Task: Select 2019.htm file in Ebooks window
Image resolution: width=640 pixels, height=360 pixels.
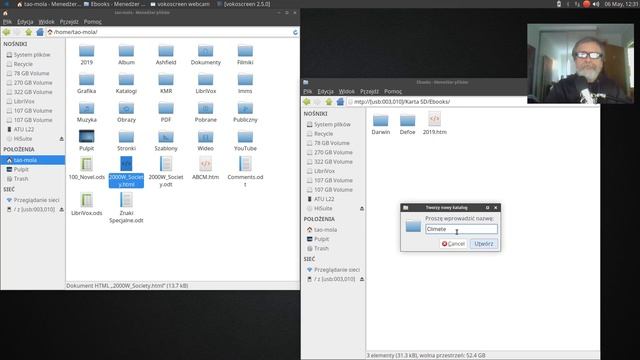Action: [434, 124]
